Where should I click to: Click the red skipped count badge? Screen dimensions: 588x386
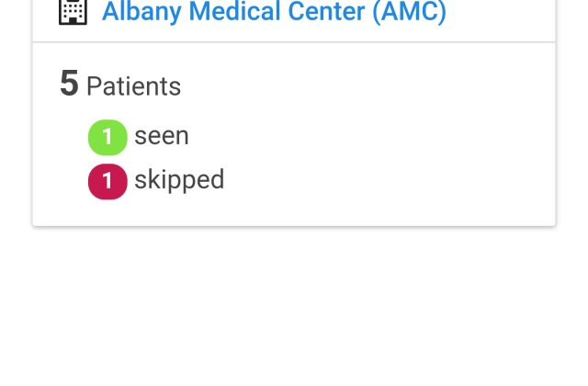click(x=107, y=182)
